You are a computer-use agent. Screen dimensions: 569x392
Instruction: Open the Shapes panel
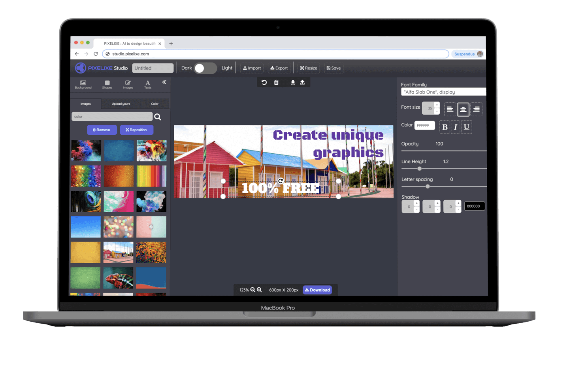pos(107,84)
